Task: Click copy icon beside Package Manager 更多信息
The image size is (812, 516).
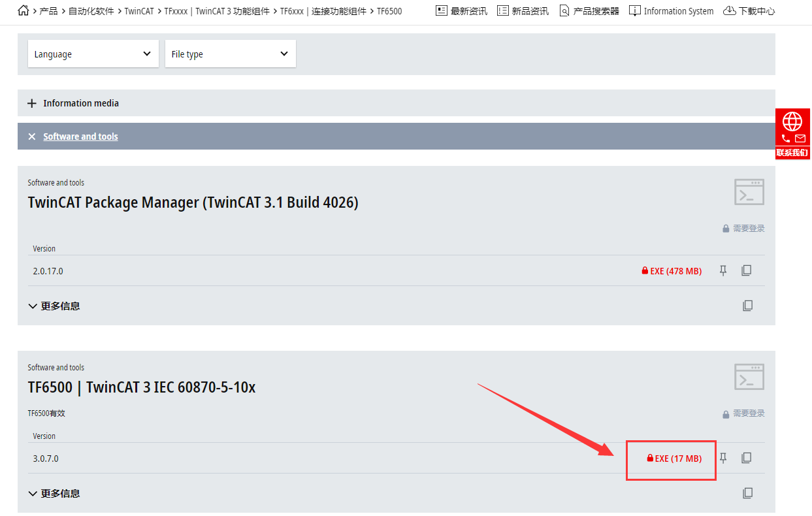Action: 748,306
